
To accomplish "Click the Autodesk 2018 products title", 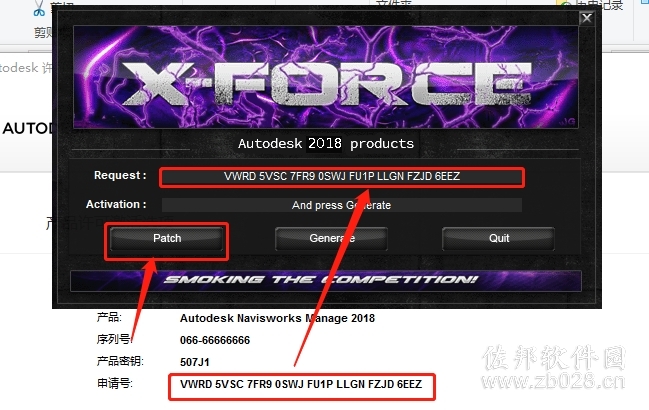I will [326, 144].
